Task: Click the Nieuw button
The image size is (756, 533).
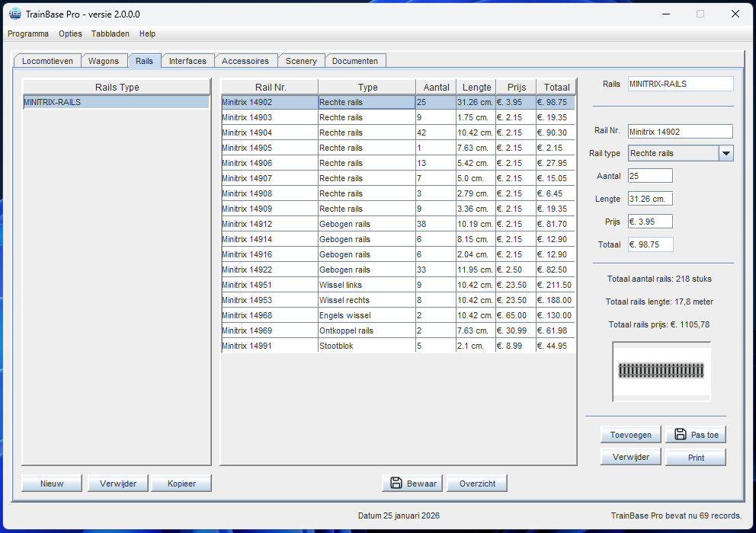Action: tap(52, 484)
